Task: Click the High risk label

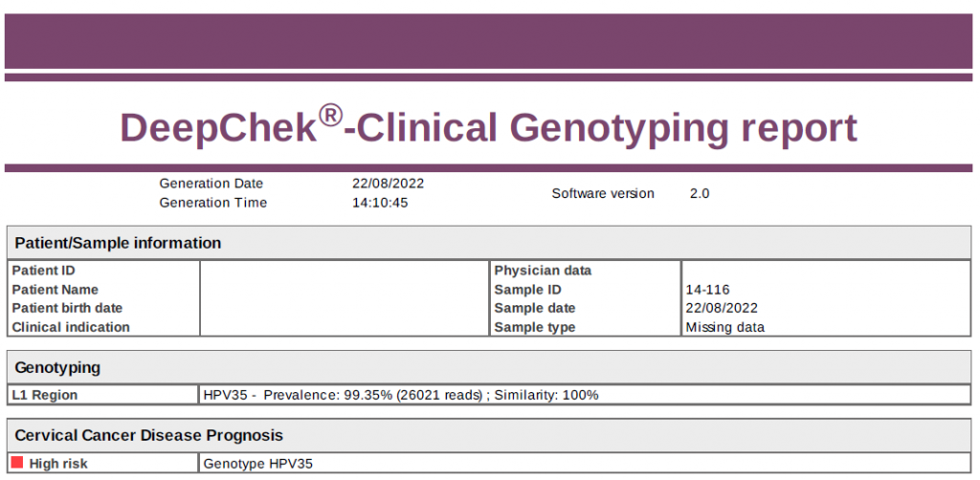Action: tap(59, 464)
